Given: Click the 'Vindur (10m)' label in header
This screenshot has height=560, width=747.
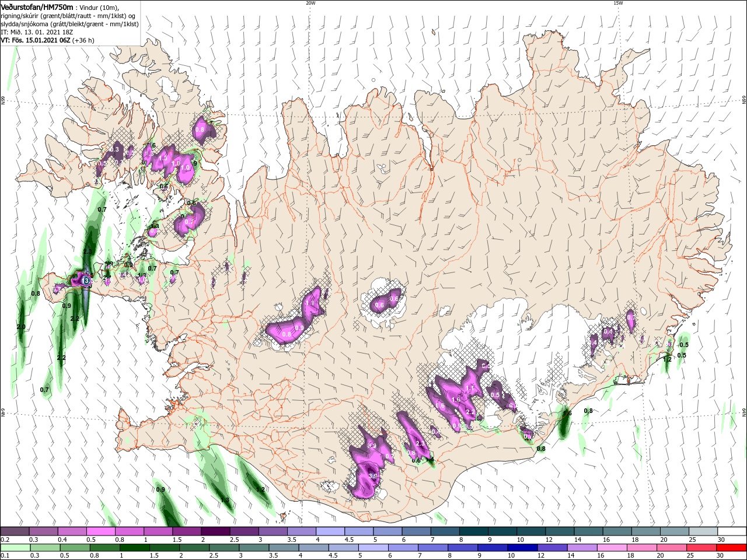Looking at the screenshot, I should pyautogui.click(x=98, y=7).
